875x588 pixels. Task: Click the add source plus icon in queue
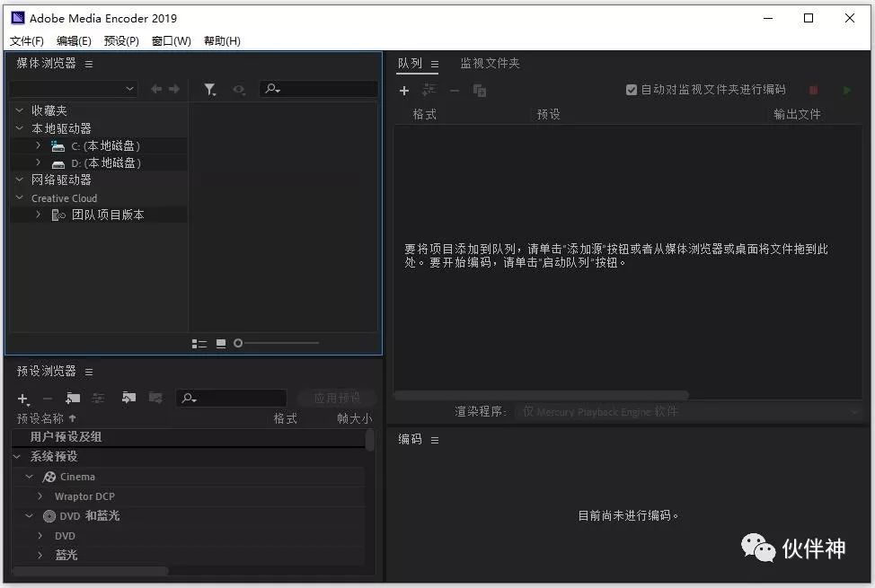[404, 91]
